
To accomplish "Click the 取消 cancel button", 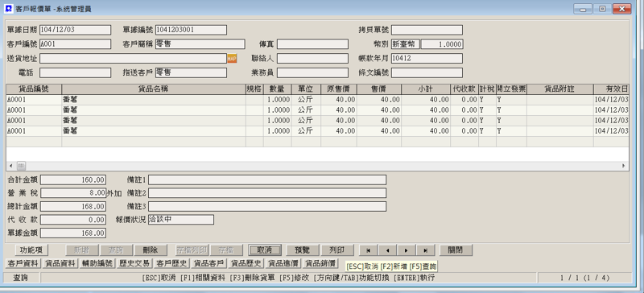I will click(x=265, y=250).
